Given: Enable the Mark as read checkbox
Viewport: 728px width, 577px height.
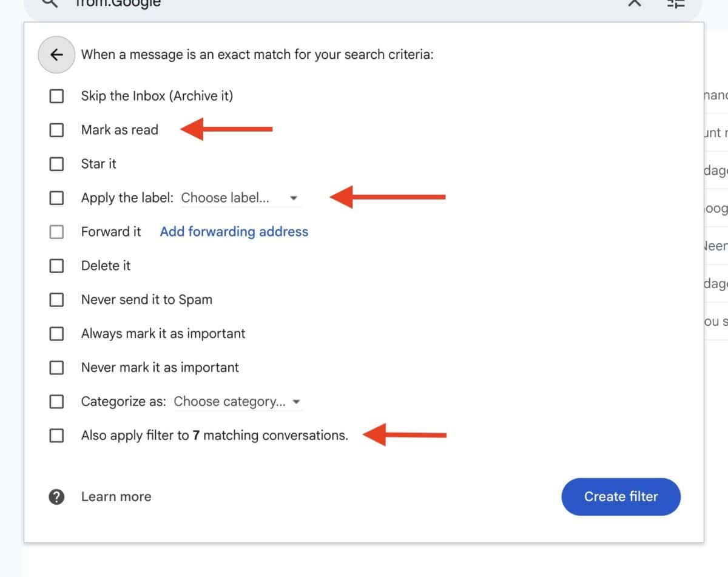Looking at the screenshot, I should pyautogui.click(x=56, y=130).
